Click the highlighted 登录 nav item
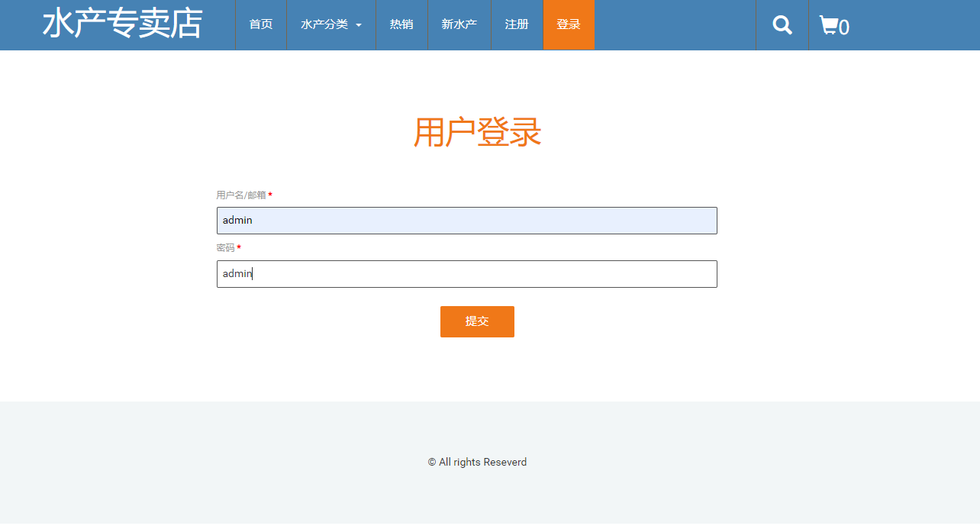980x529 pixels. 569,24
